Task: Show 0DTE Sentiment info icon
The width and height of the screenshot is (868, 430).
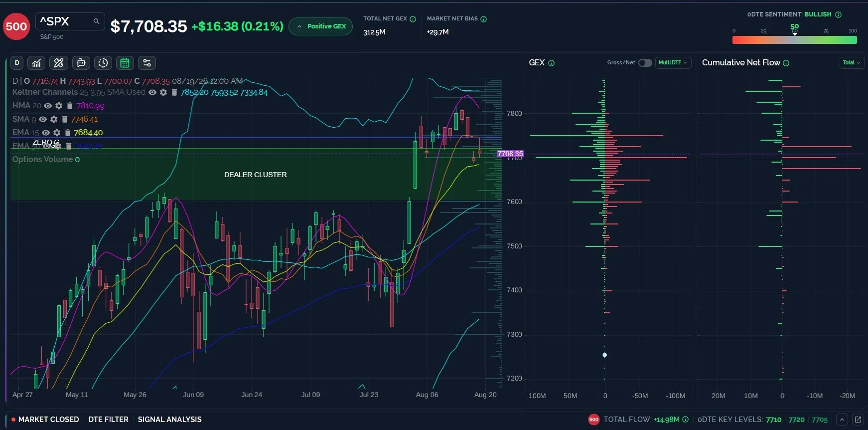Action: pos(838,14)
